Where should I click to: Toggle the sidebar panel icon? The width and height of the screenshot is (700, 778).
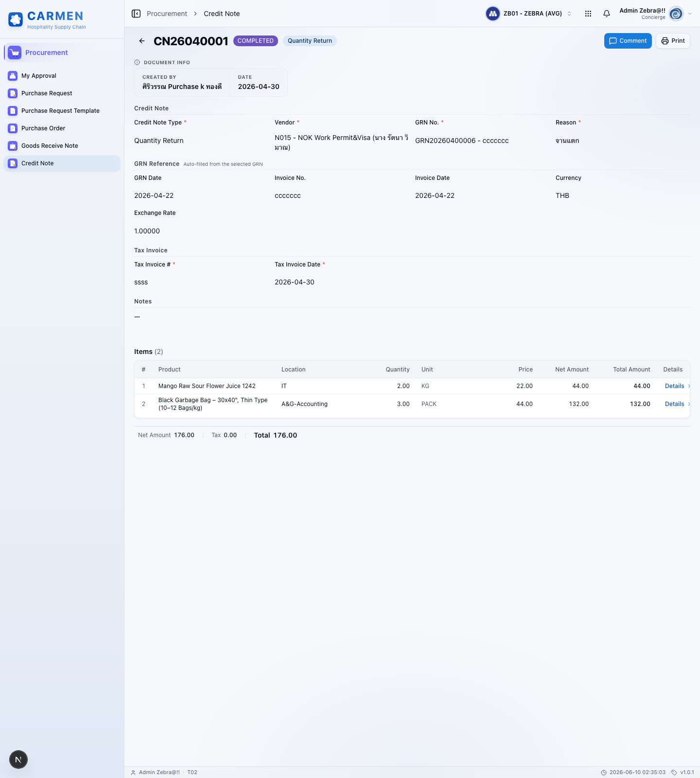pyautogui.click(x=136, y=14)
